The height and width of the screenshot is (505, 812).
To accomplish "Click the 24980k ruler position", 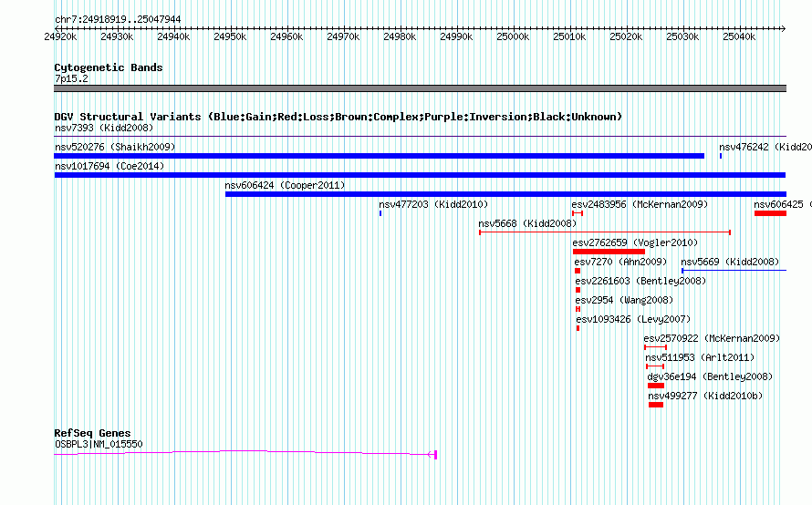I will coord(400,36).
